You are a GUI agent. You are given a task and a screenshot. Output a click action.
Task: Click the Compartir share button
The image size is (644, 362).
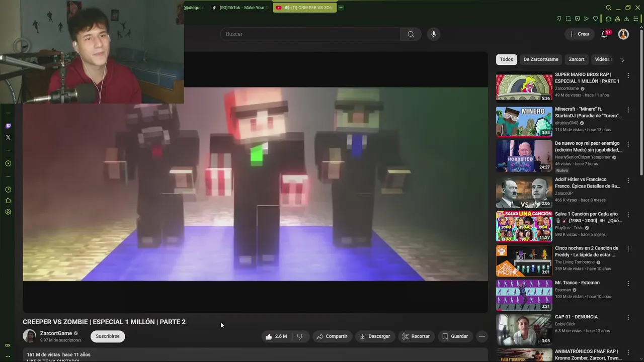tap(332, 336)
